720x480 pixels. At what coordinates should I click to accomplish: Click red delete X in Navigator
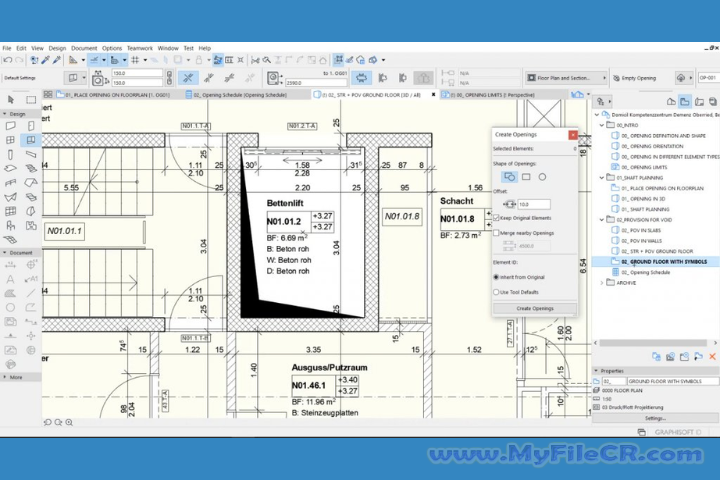point(712,356)
